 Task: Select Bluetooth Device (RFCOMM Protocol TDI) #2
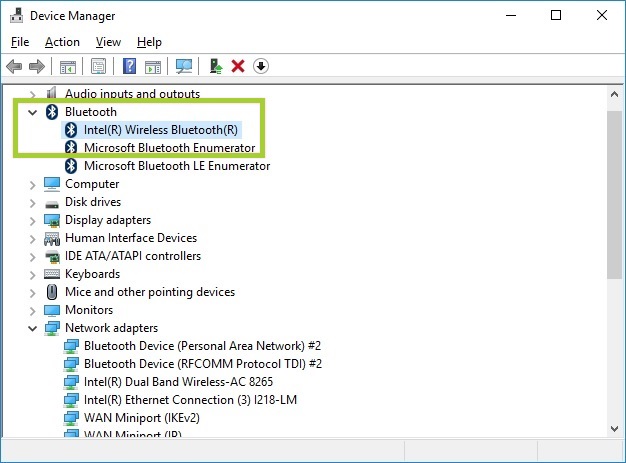(203, 364)
